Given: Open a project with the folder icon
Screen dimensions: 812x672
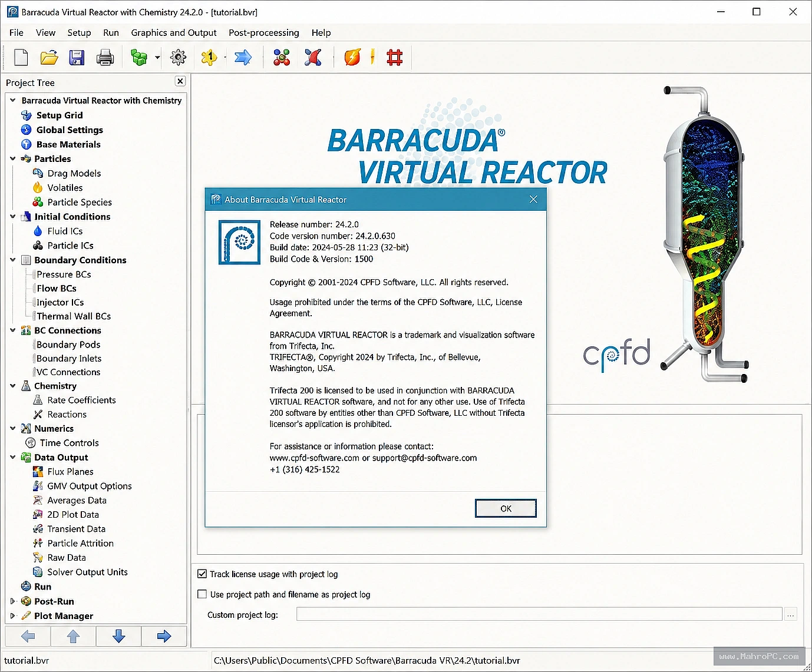Looking at the screenshot, I should coord(49,57).
